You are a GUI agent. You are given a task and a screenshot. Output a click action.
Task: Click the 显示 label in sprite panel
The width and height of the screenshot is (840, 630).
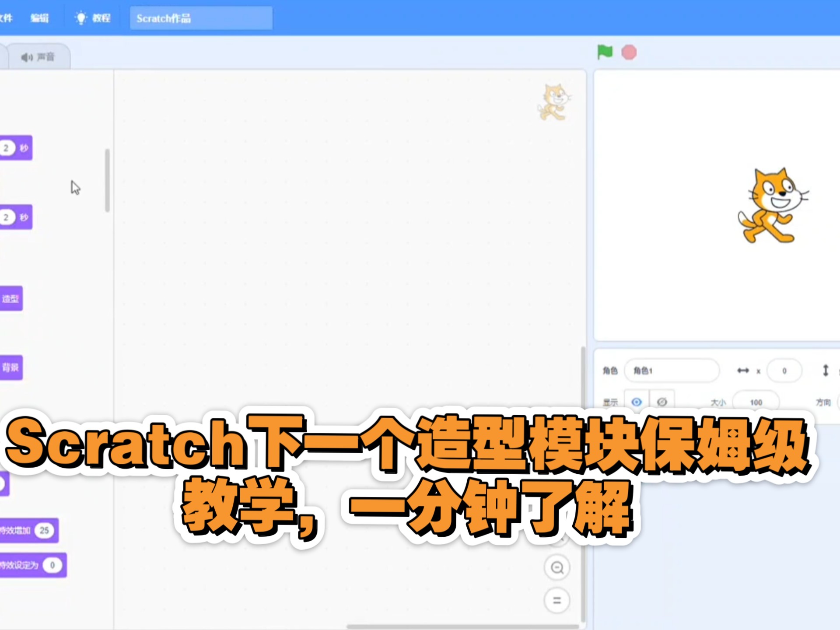(x=610, y=402)
